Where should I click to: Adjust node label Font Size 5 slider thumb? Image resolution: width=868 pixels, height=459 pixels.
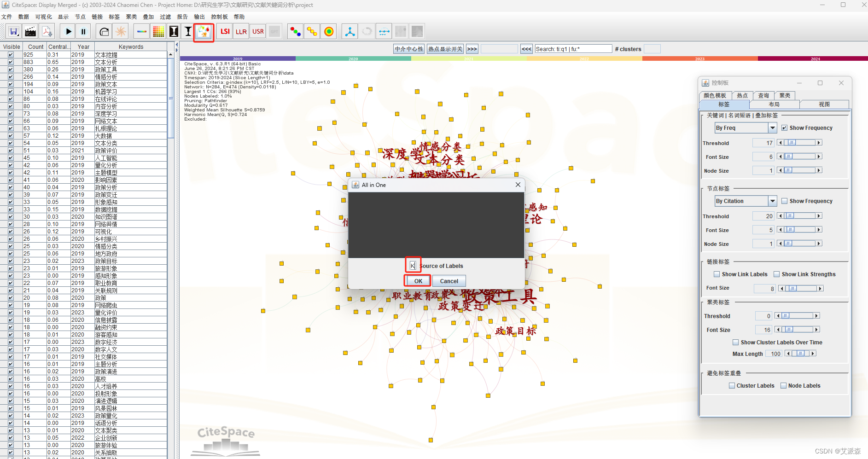click(x=790, y=230)
